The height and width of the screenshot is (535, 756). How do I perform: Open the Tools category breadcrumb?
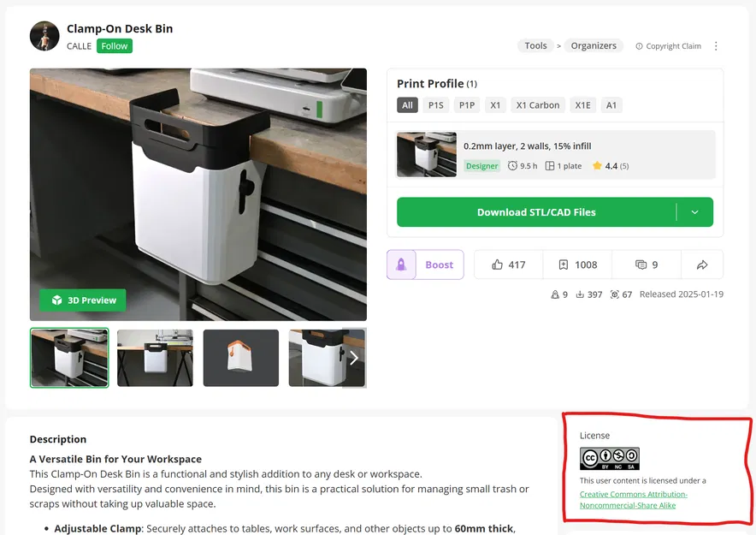[535, 45]
